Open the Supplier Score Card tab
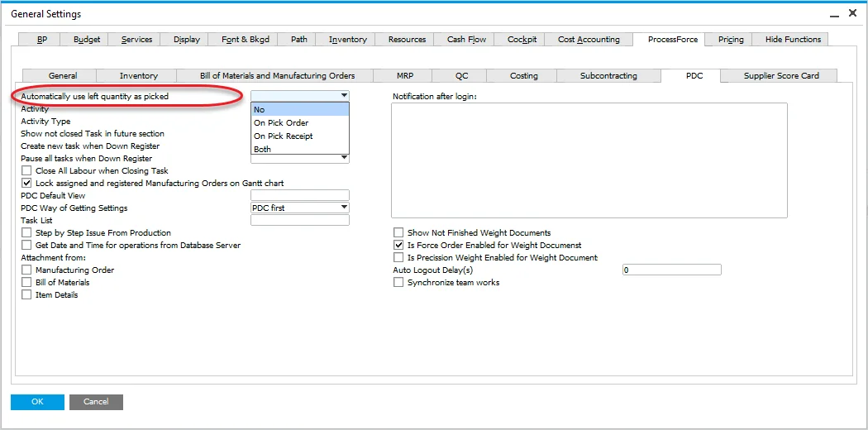 click(780, 76)
